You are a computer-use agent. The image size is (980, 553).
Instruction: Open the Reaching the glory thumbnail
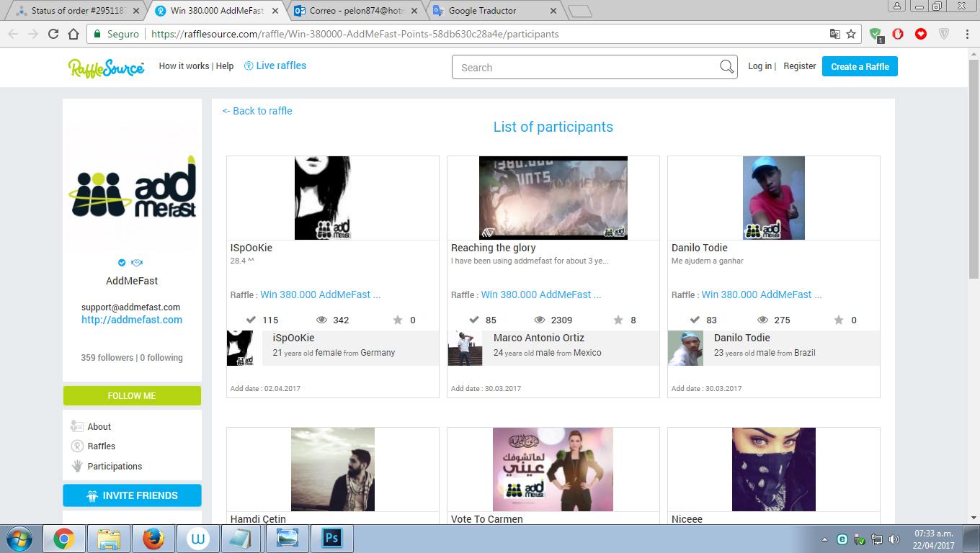tap(553, 198)
